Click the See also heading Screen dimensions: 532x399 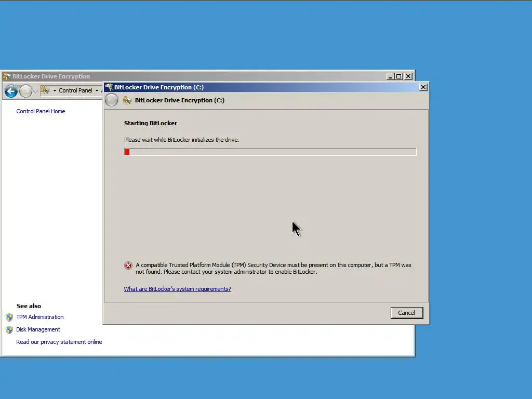[29, 306]
